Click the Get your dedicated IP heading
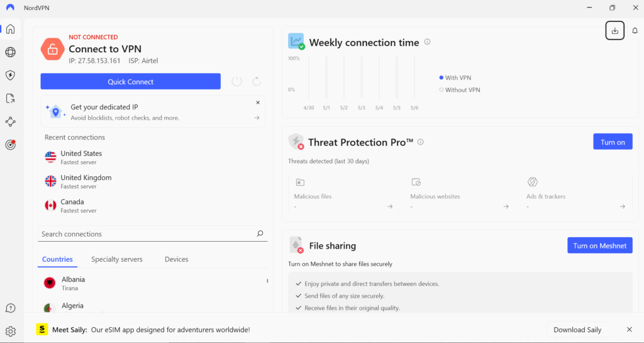The image size is (644, 343). point(104,107)
